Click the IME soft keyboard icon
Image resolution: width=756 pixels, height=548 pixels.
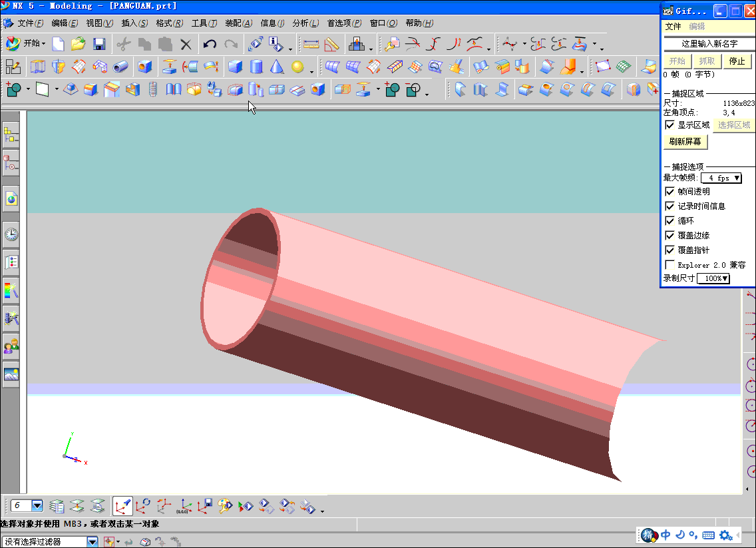[708, 535]
